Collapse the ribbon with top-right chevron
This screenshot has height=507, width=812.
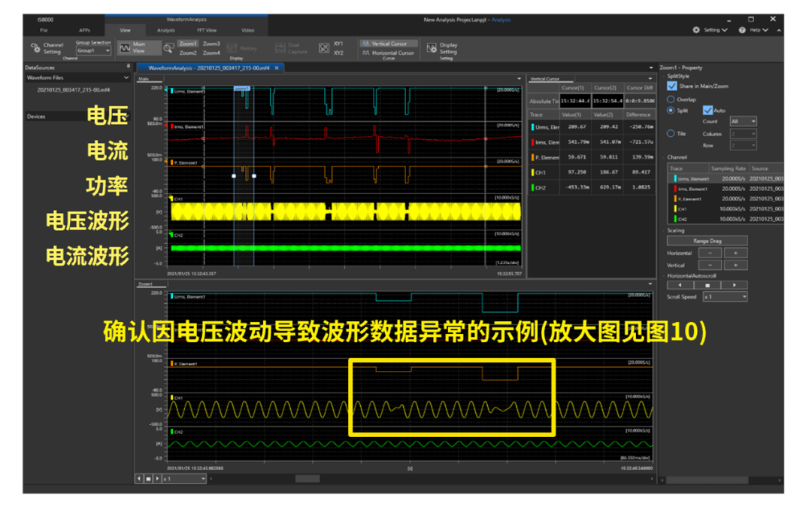click(x=779, y=30)
